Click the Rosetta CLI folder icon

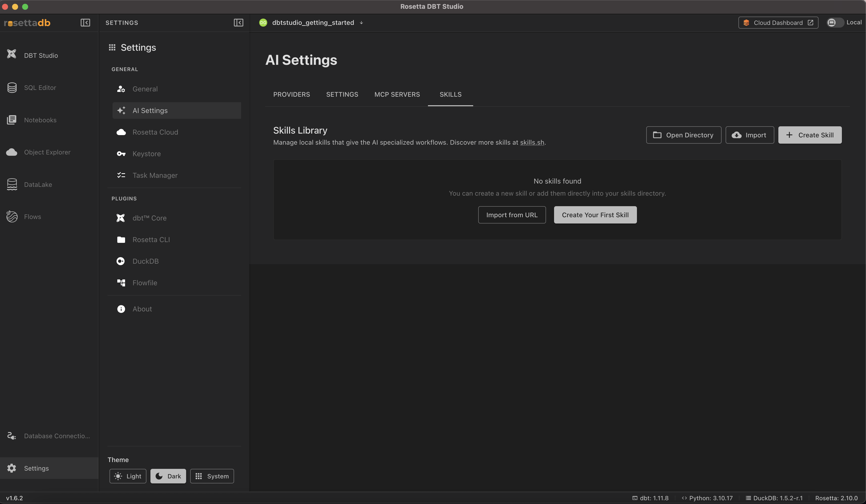121,240
